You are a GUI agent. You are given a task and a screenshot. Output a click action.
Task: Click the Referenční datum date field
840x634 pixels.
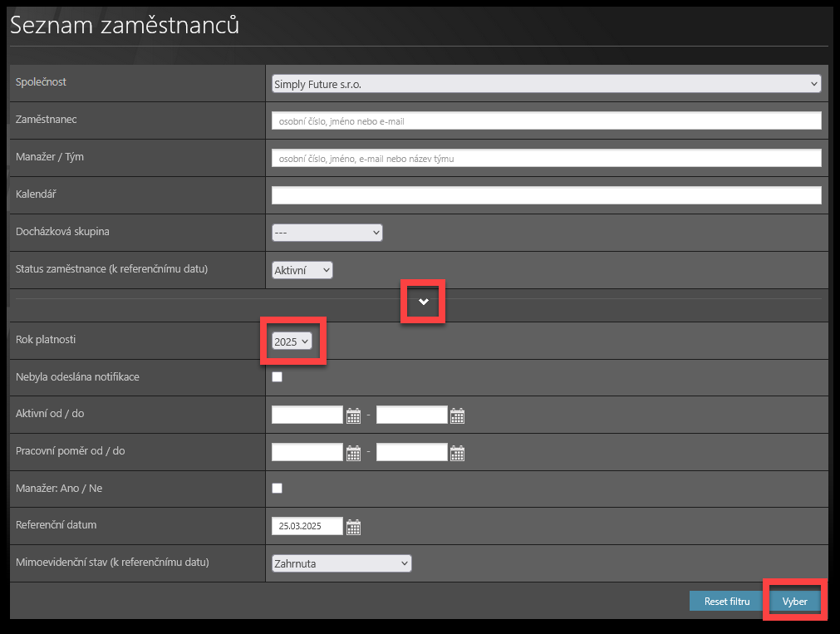(x=307, y=526)
